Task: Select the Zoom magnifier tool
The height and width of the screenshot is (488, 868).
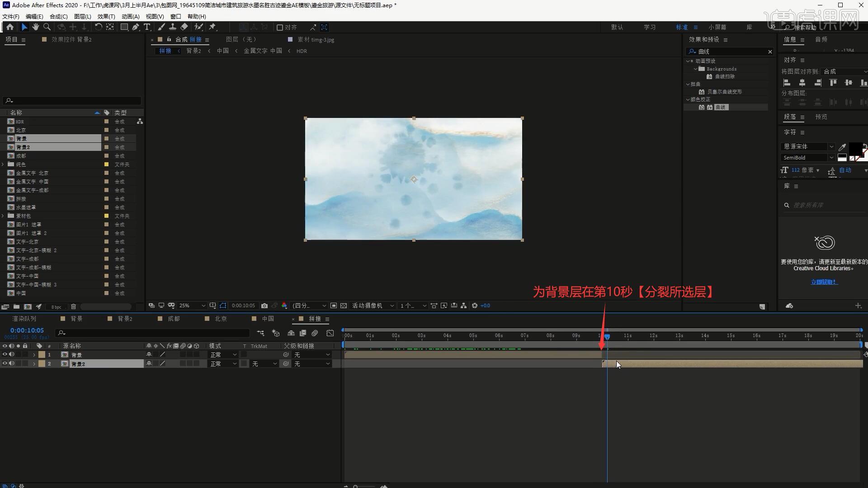Action: [47, 27]
